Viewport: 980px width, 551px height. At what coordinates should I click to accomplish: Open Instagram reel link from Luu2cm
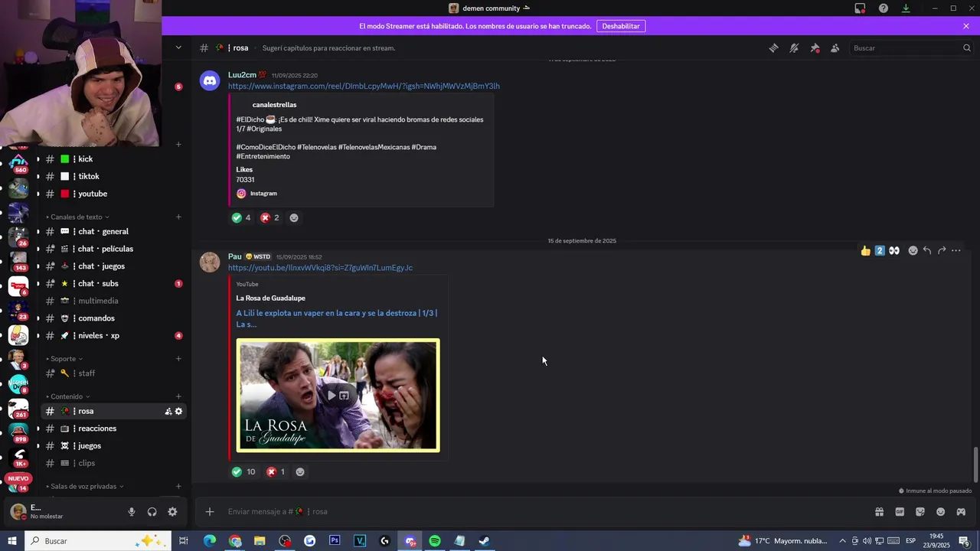[x=364, y=86]
